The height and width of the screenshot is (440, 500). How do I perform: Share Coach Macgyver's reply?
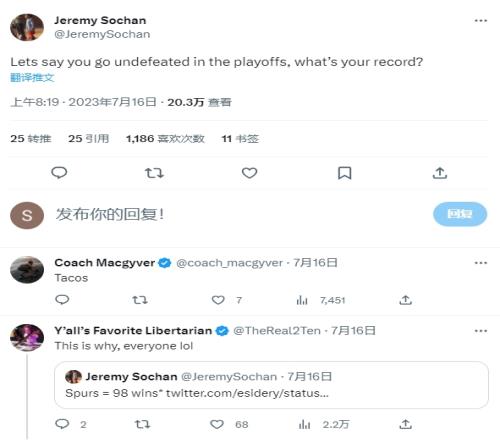tap(405, 300)
